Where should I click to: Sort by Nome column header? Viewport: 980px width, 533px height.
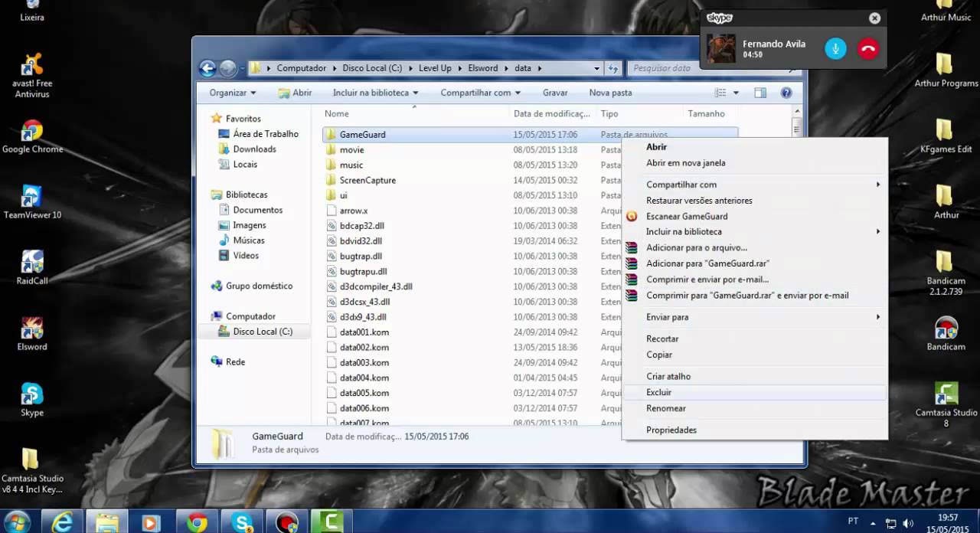[x=413, y=113]
